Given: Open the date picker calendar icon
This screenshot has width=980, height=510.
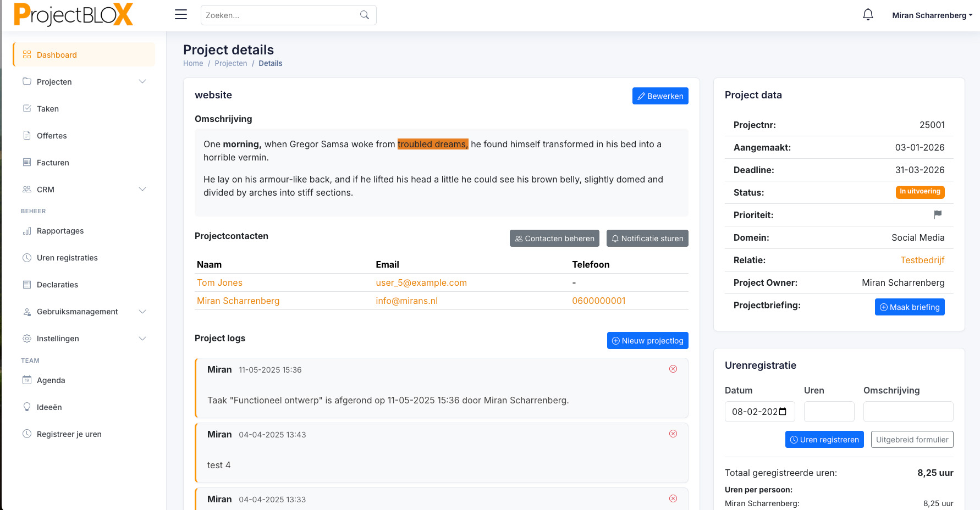Looking at the screenshot, I should [x=783, y=412].
